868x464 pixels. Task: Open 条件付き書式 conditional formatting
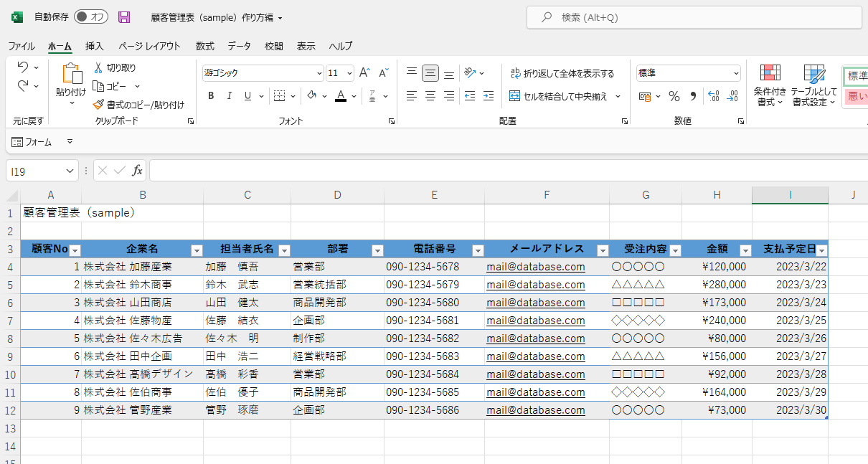coord(770,85)
